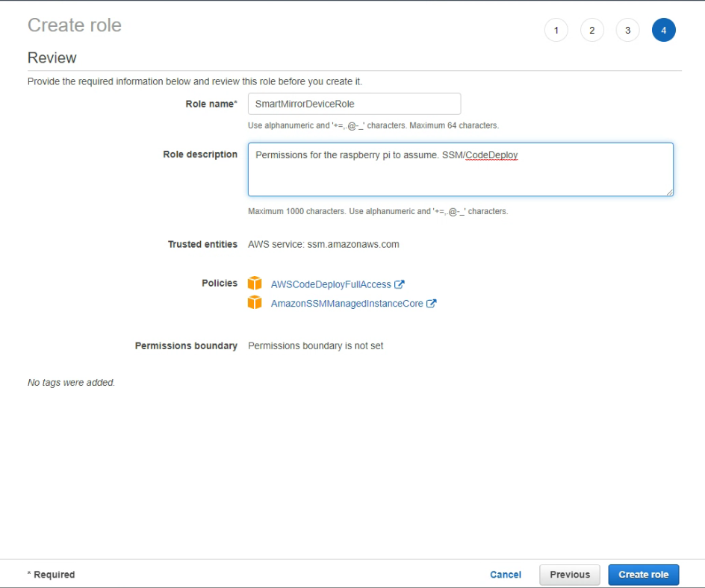Screen dimensions: 705x588
Task: Click the 'Role description' label
Action: pos(200,154)
